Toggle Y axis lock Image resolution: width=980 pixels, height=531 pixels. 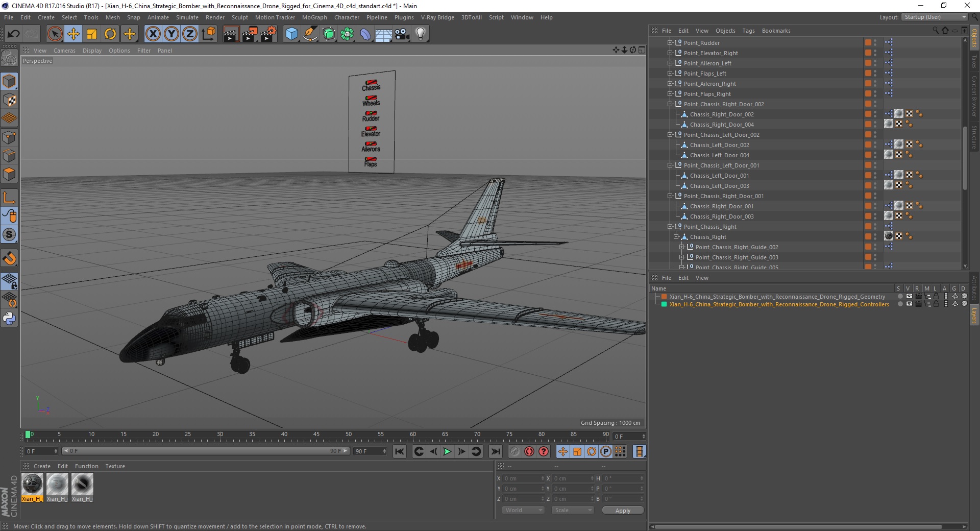click(171, 34)
